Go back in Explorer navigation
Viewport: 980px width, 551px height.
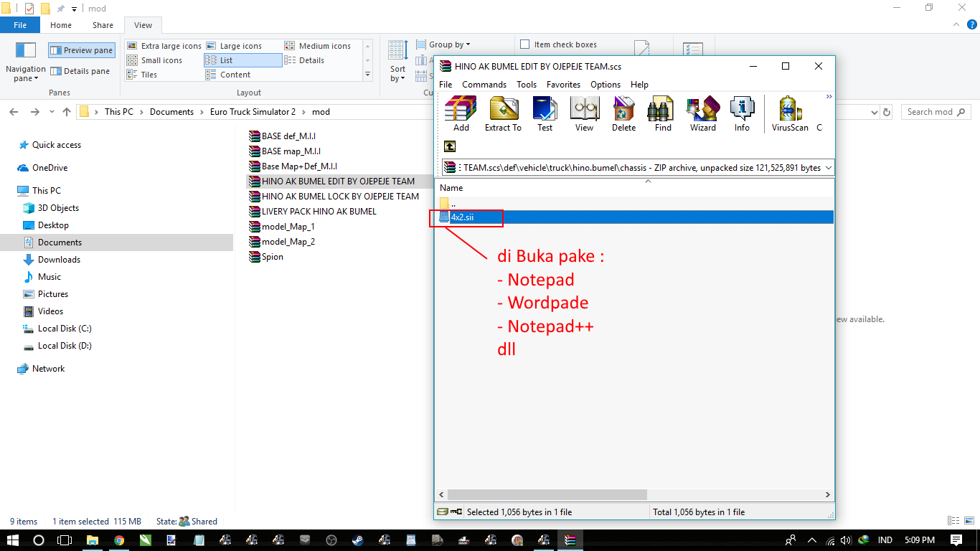pyautogui.click(x=14, y=112)
